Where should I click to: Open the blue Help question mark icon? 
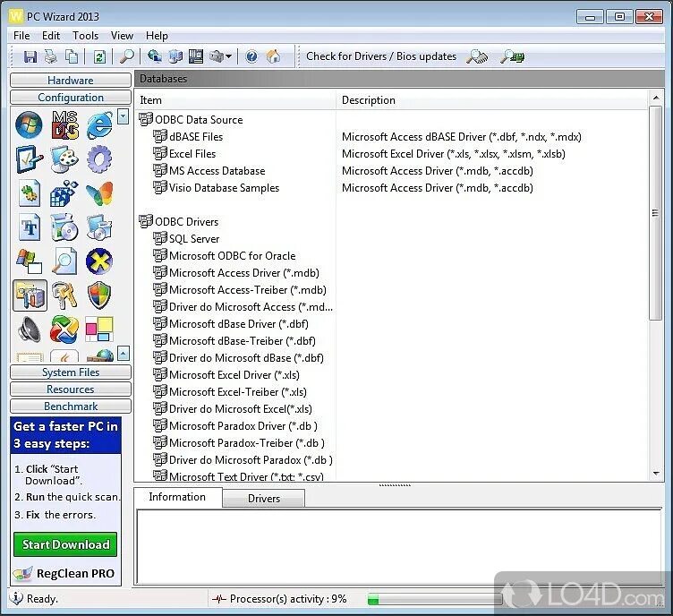[251, 56]
